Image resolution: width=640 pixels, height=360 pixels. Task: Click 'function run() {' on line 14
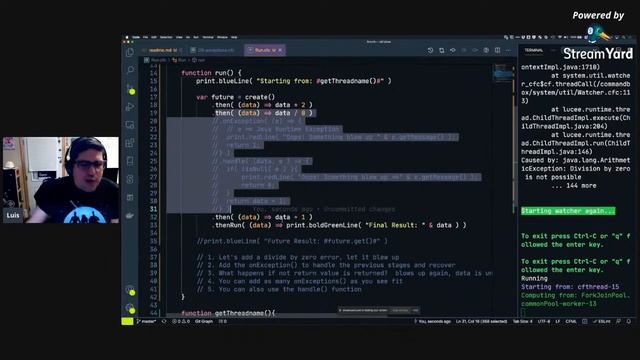[x=211, y=73]
